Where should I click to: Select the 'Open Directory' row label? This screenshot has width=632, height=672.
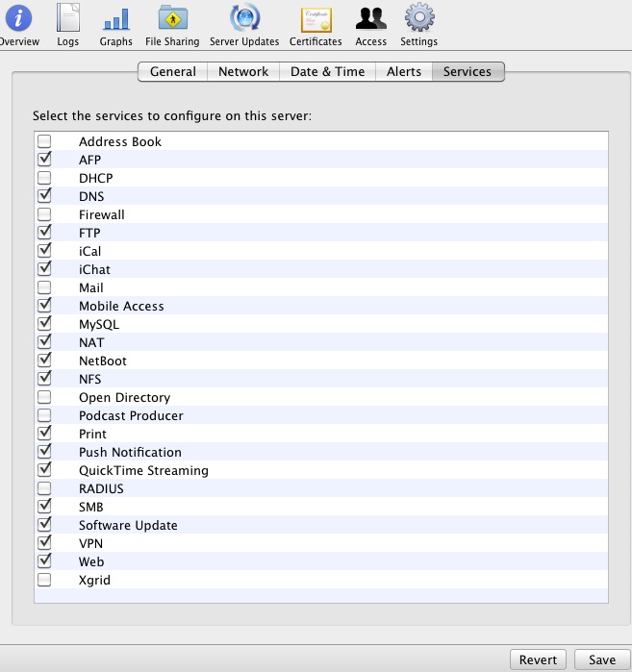point(125,398)
